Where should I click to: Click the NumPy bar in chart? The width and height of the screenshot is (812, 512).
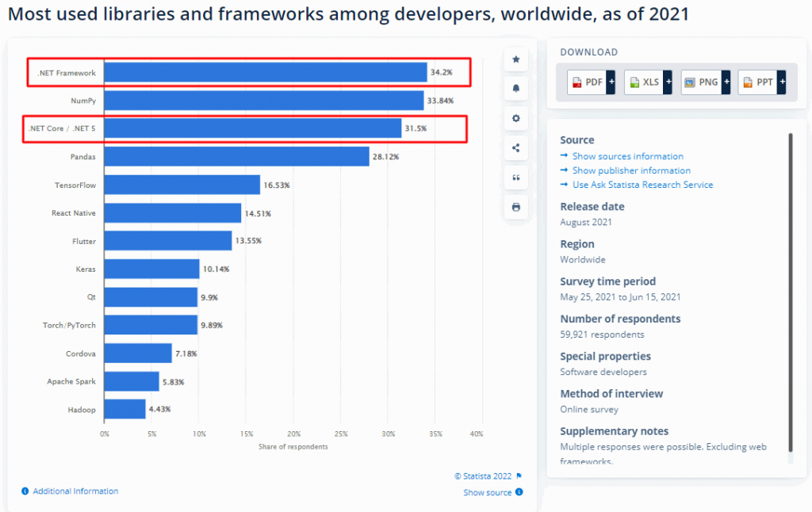point(264,101)
